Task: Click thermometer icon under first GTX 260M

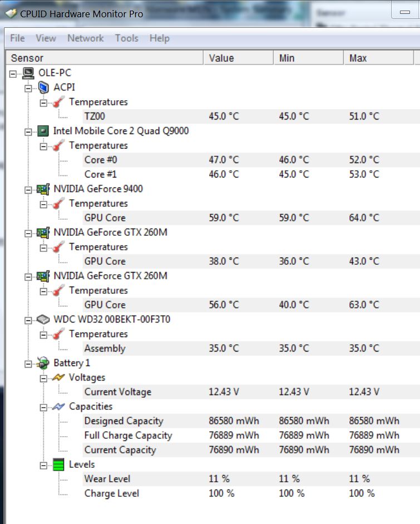Action: [x=58, y=247]
